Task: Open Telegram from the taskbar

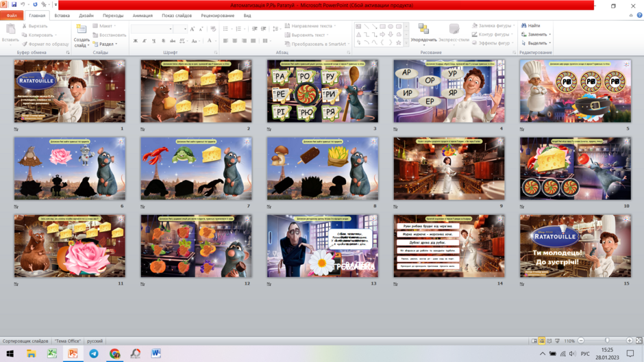Action: pyautogui.click(x=94, y=353)
